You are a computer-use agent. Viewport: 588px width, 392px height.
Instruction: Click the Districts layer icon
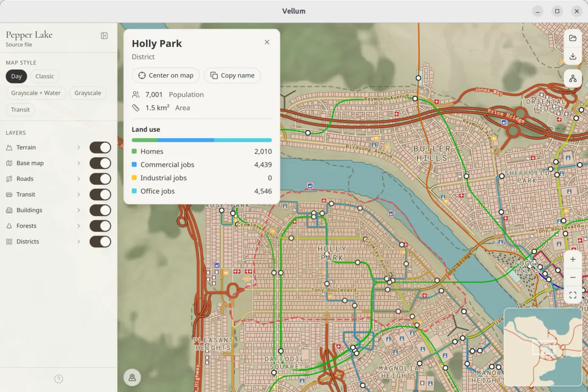point(9,242)
